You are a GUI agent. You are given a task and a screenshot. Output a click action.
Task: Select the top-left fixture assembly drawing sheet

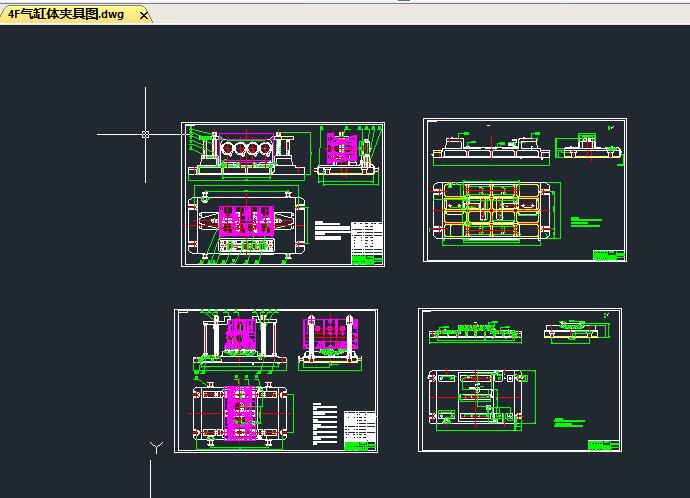(283, 194)
